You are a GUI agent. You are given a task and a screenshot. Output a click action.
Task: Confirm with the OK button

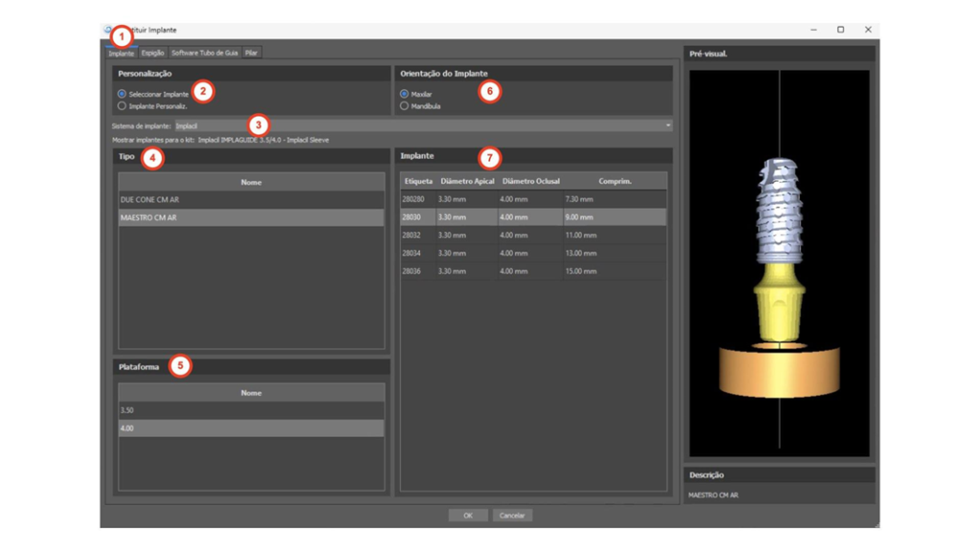tap(468, 516)
